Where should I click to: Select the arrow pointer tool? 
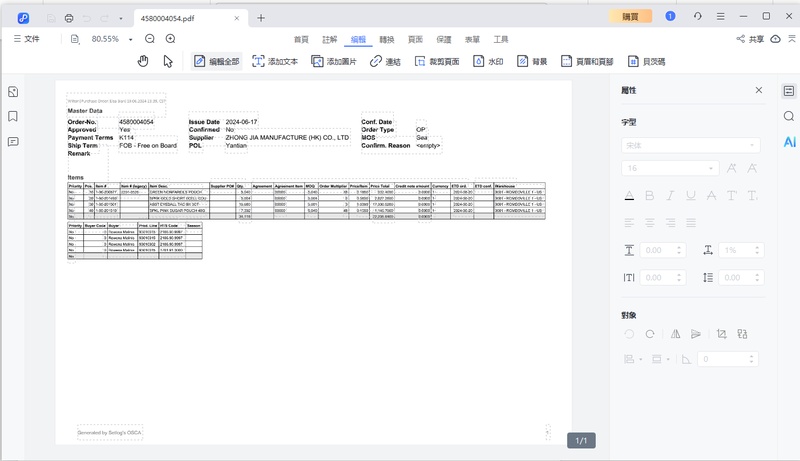168,61
